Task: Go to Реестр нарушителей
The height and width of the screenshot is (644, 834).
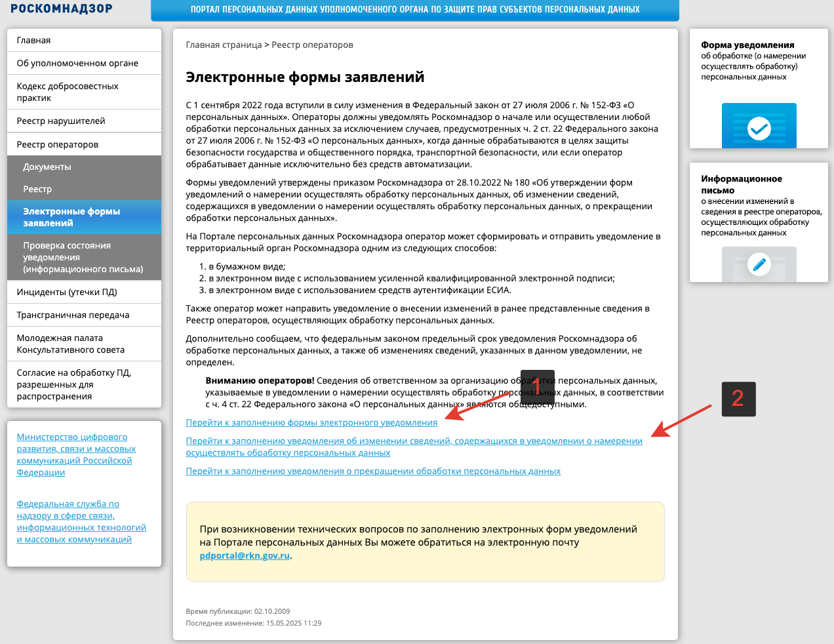Action: (x=84, y=121)
